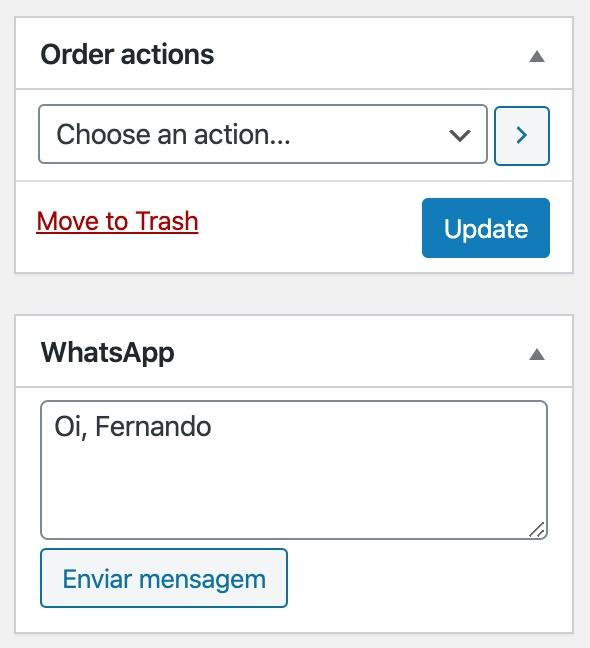
Task: Click the Order actions panel heading
Action: coord(127,55)
